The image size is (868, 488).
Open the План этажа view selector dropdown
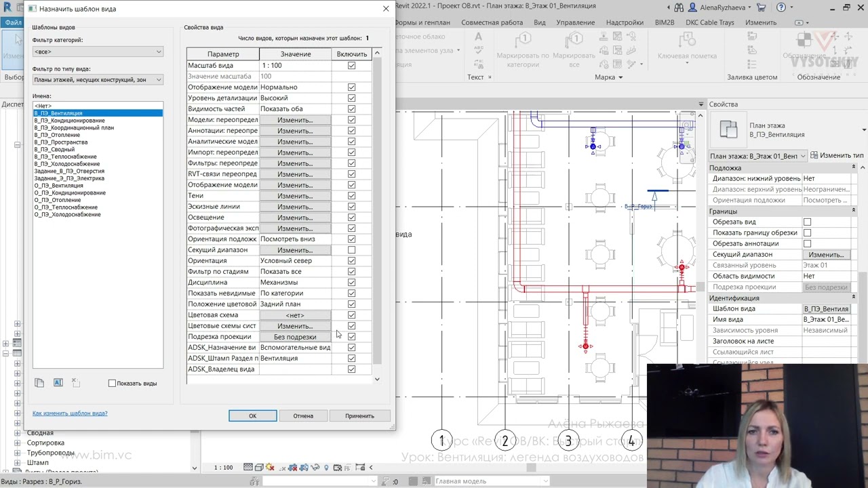758,156
